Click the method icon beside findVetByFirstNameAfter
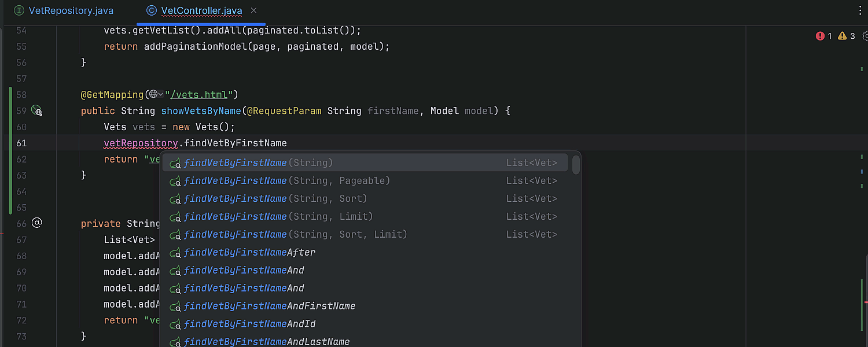The height and width of the screenshot is (347, 868). click(175, 252)
